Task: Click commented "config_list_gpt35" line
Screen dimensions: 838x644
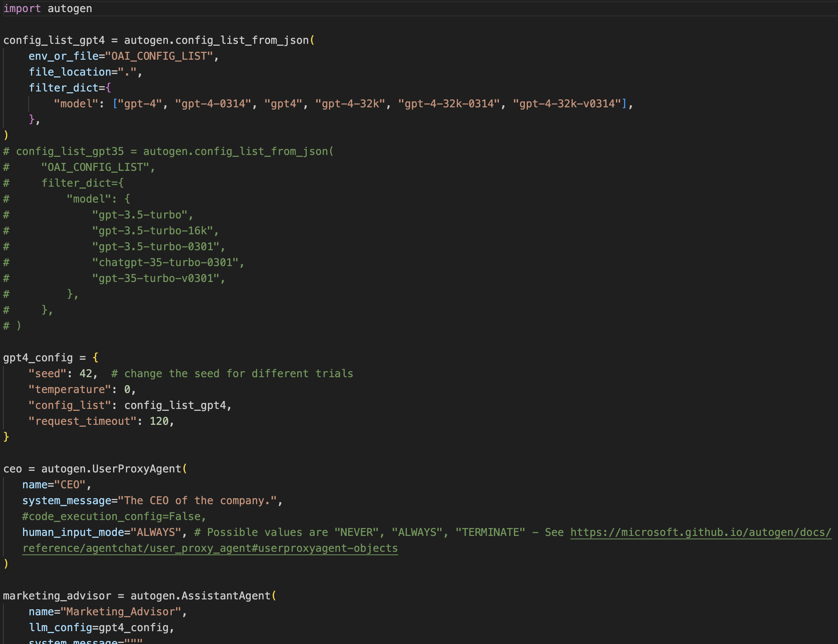Action: [169, 152]
